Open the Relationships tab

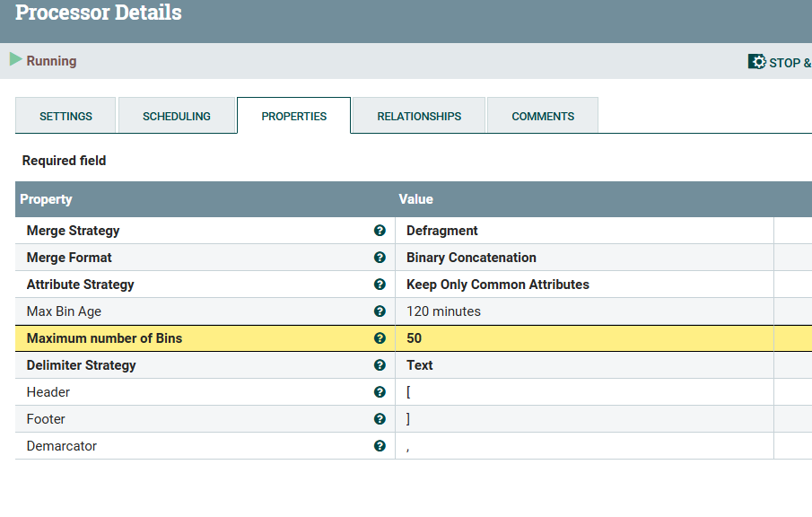pos(419,116)
